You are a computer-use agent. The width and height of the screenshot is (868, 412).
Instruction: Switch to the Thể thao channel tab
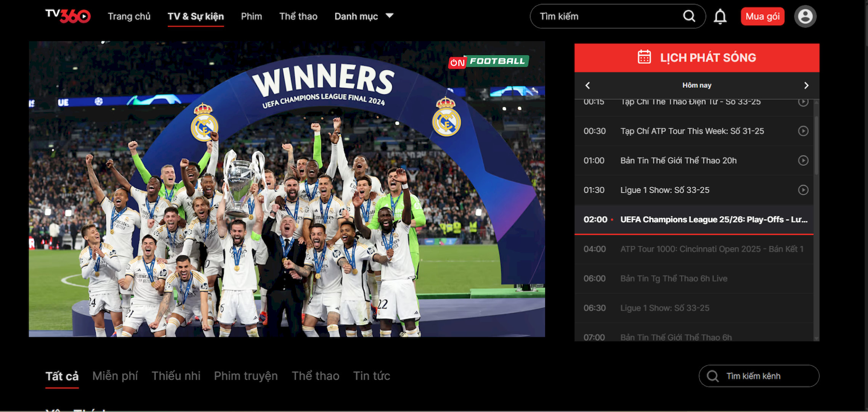[315, 376]
